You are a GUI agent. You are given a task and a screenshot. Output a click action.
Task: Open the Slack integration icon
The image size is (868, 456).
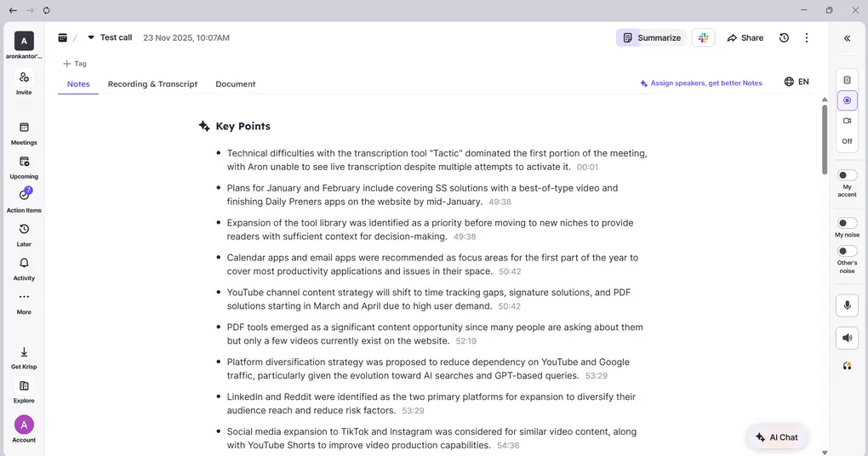[703, 37]
